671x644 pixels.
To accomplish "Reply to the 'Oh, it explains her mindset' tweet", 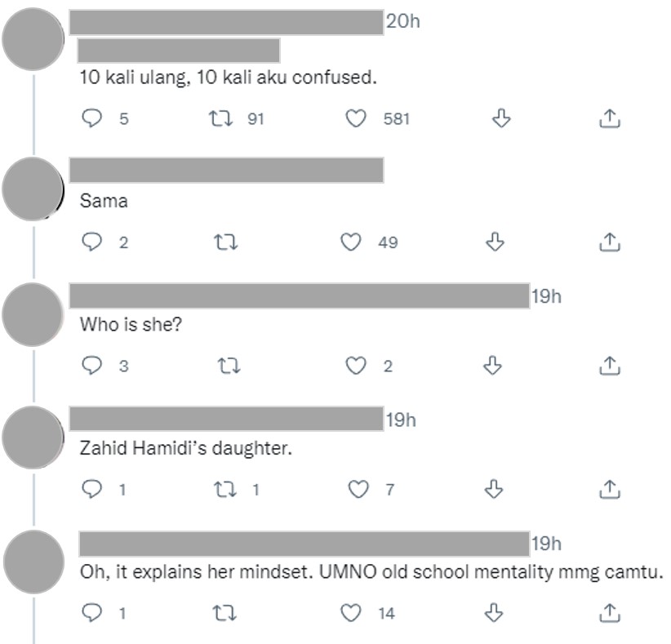I will [x=91, y=612].
